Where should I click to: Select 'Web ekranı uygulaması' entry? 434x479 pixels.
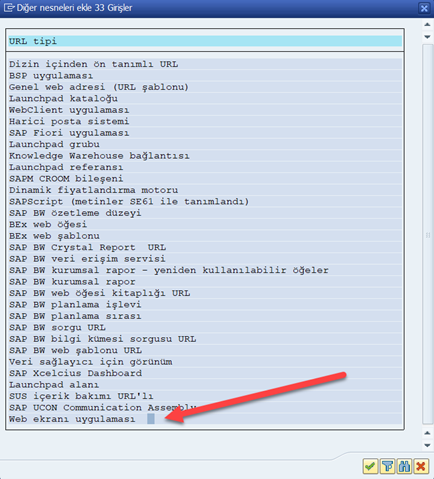pyautogui.click(x=205, y=419)
